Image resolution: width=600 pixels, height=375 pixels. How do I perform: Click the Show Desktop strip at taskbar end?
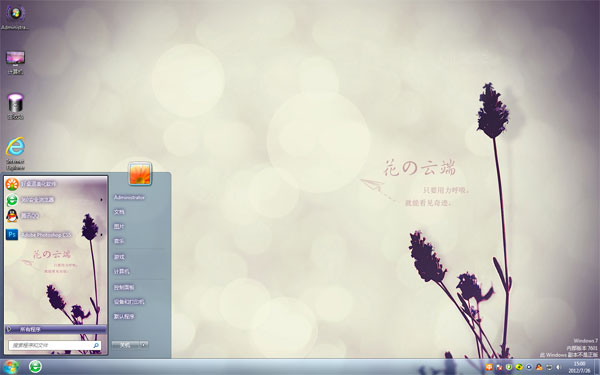[597, 367]
